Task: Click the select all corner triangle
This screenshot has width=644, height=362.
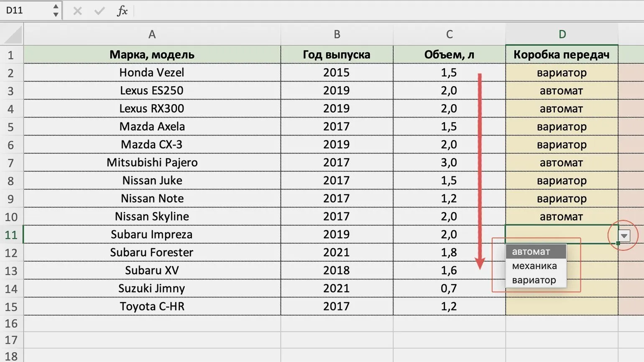Action: (x=13, y=35)
